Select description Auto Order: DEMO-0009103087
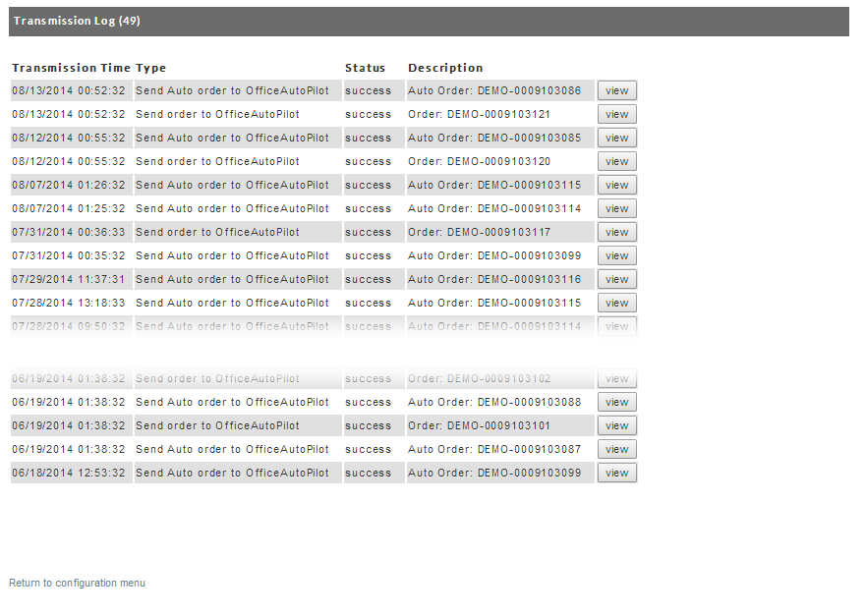This screenshot has height=616, width=865. coord(494,449)
